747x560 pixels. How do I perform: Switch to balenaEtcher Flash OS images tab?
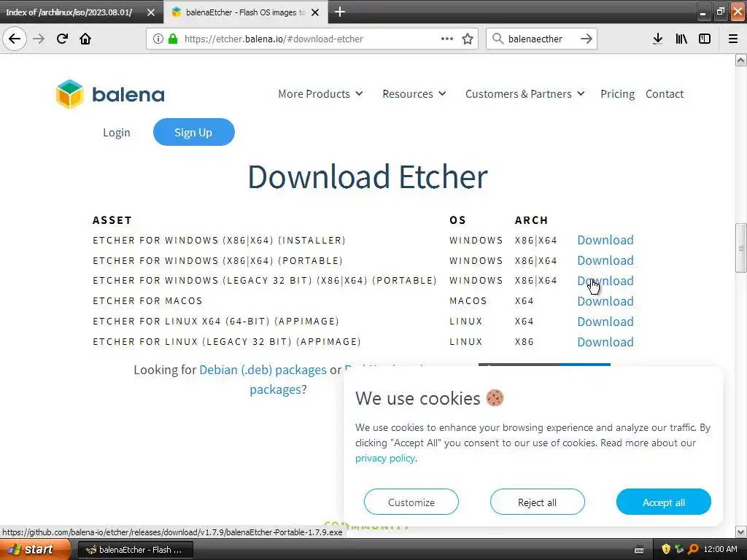[x=246, y=12]
